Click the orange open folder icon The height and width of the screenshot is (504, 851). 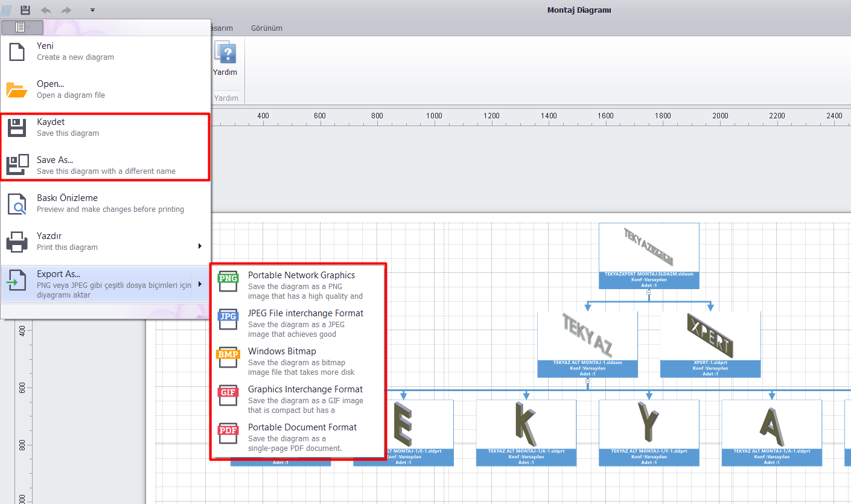17,90
